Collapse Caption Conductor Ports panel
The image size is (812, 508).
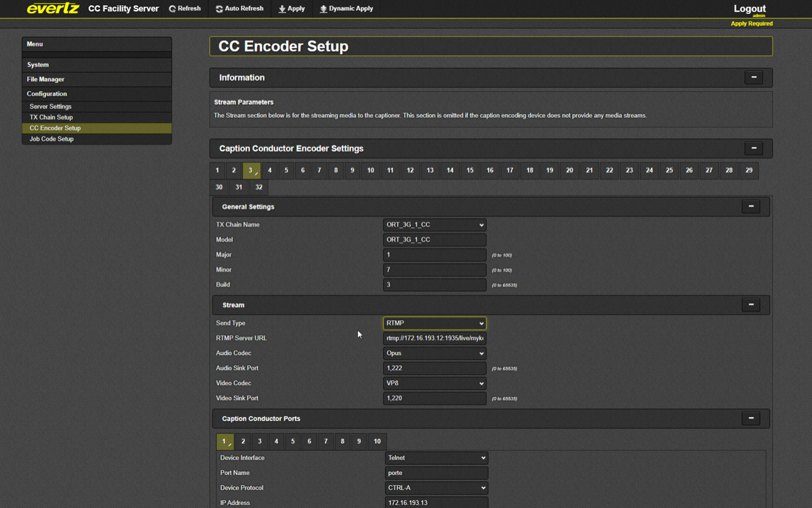(x=751, y=419)
